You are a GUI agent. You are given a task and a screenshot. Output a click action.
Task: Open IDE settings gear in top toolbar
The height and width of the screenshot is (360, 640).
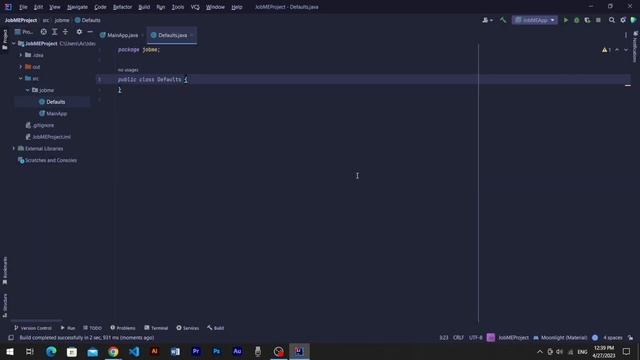click(x=623, y=20)
